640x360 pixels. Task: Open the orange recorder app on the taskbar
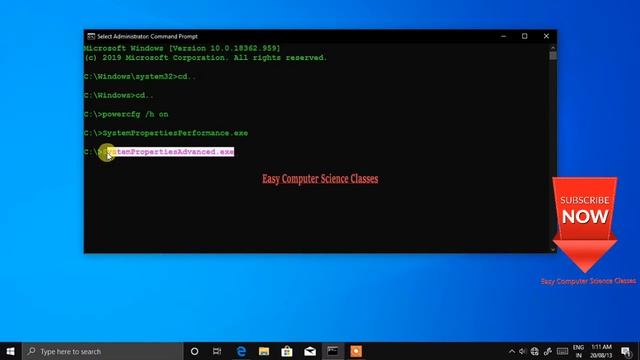(356, 351)
